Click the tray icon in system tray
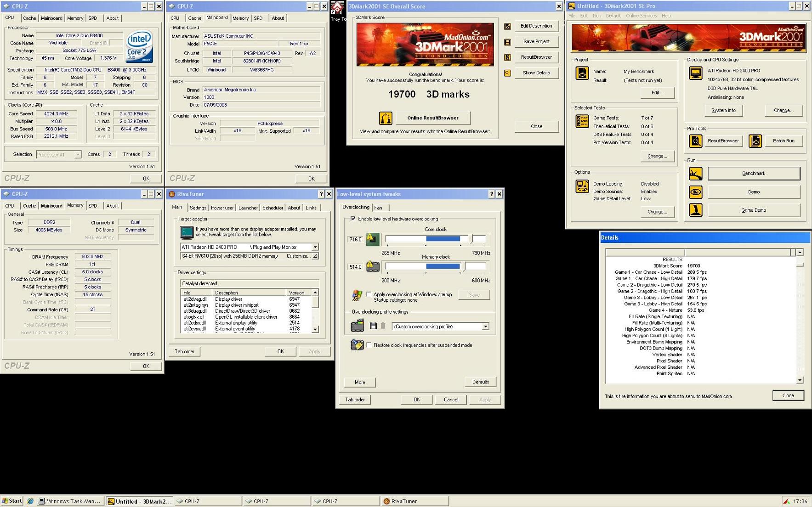Image resolution: width=812 pixels, height=507 pixels. [786, 501]
